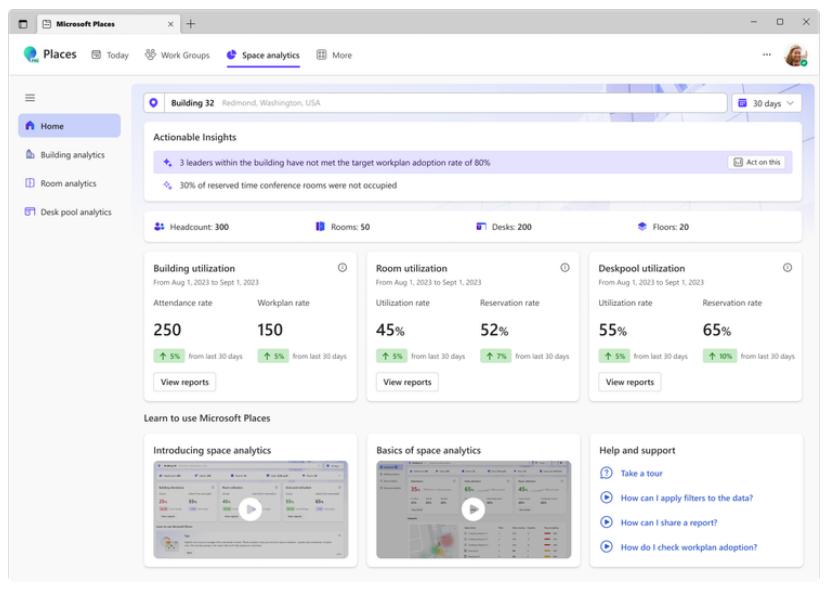Click the Act on this button
Viewport: 826px width, 593px height.
point(756,162)
